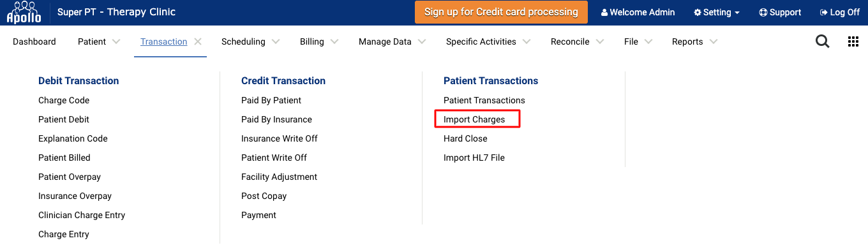Open the apps grid icon
Image resolution: width=868 pixels, height=250 pixels.
coord(853,41)
